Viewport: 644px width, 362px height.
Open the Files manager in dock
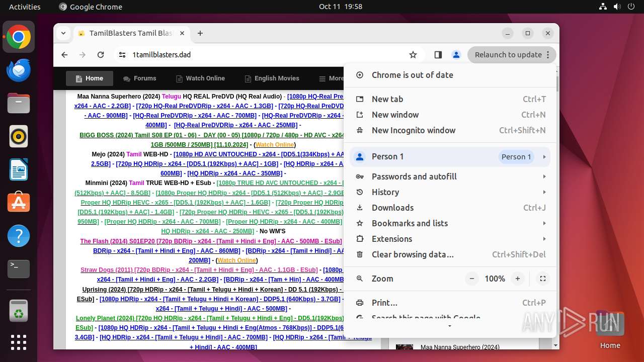click(19, 104)
